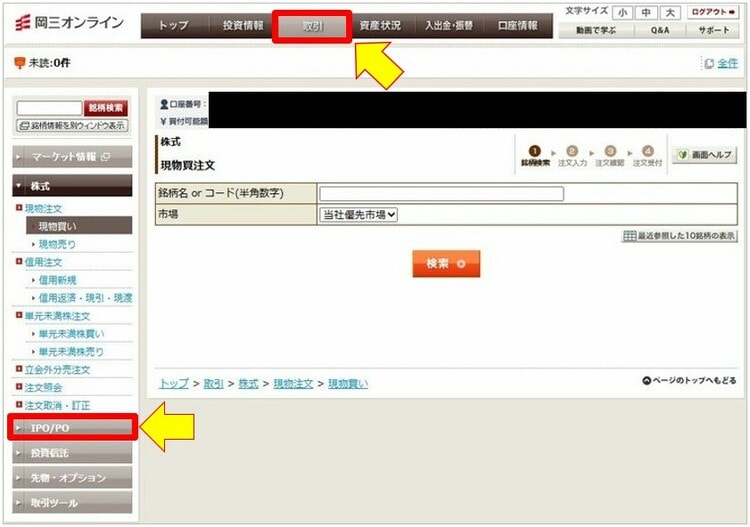Open the 入出金・振替 navigation tab
The image size is (750, 527).
449,25
